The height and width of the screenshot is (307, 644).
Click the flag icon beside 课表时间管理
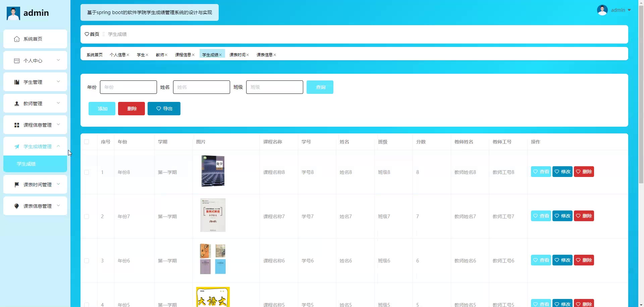tap(17, 185)
